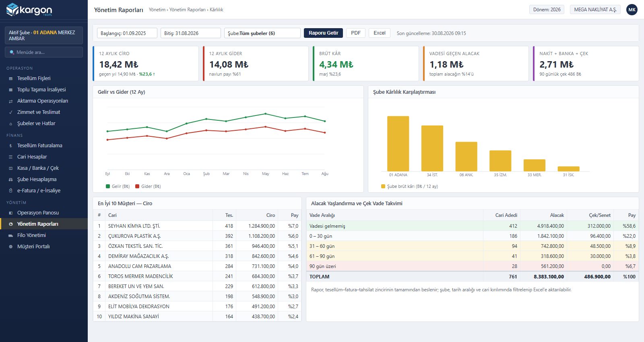Click the Raporu Getir button

coord(324,33)
